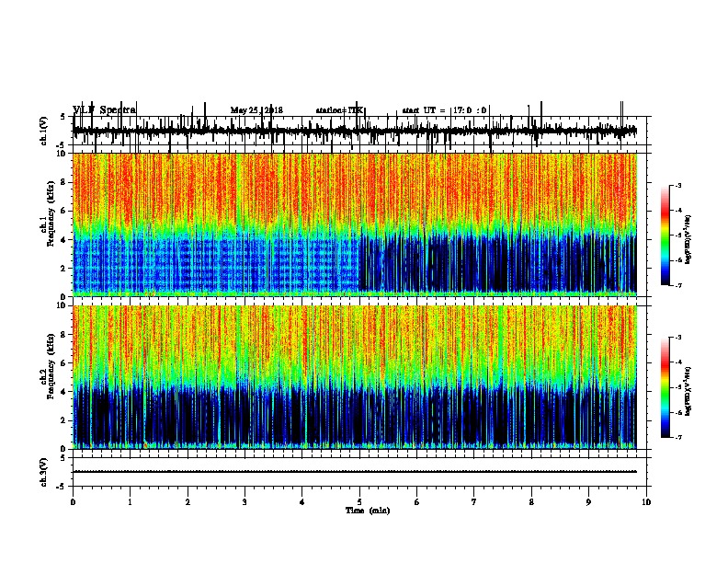This screenshot has height=563, width=728.
Task: Click the "6" kHz tick on ch.2 frequency axis
Action: 64,363
